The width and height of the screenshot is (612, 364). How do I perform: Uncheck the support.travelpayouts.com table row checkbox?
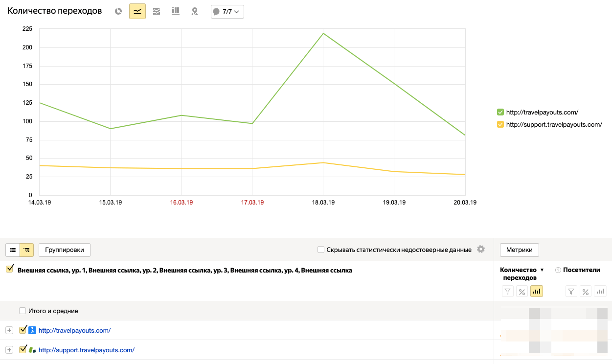click(x=23, y=349)
